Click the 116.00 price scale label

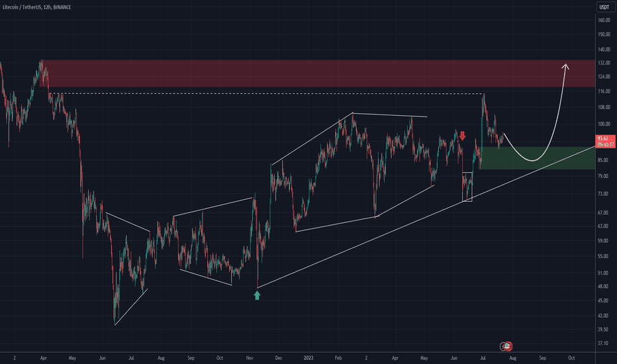[604, 91]
